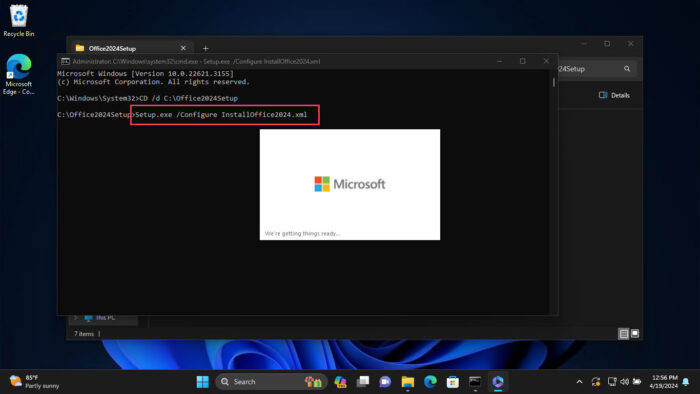Open the Recycle Bin desktop icon
The width and height of the screenshot is (700, 394).
tap(18, 21)
